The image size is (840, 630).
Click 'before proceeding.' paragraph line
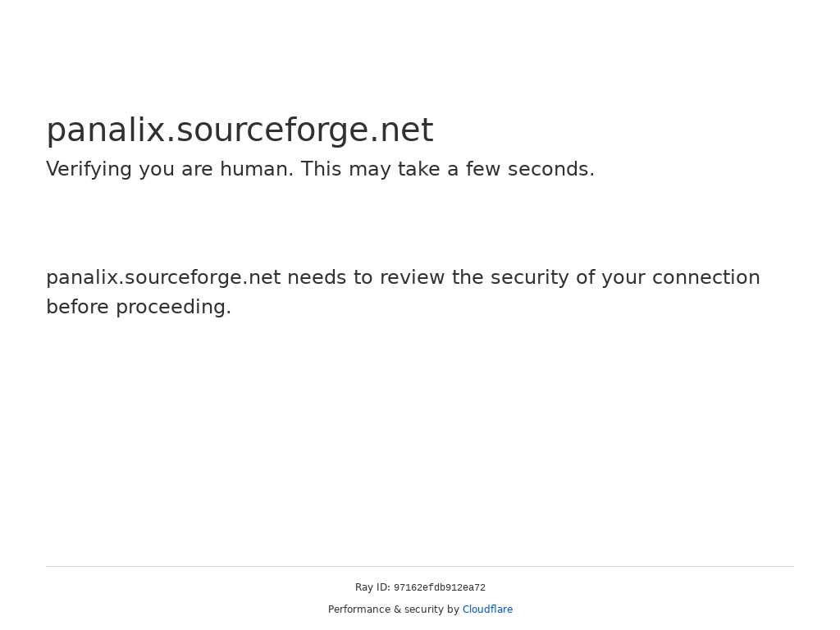[139, 308]
